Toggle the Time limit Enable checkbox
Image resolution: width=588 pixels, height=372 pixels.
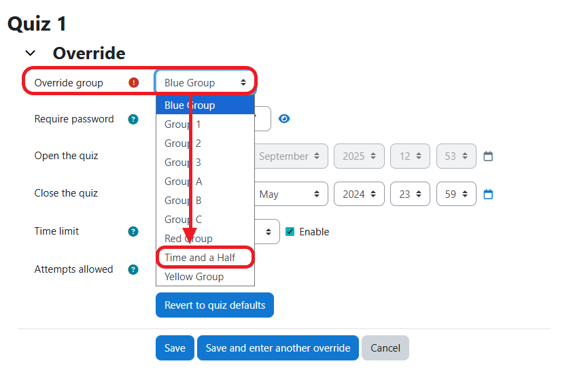290,232
